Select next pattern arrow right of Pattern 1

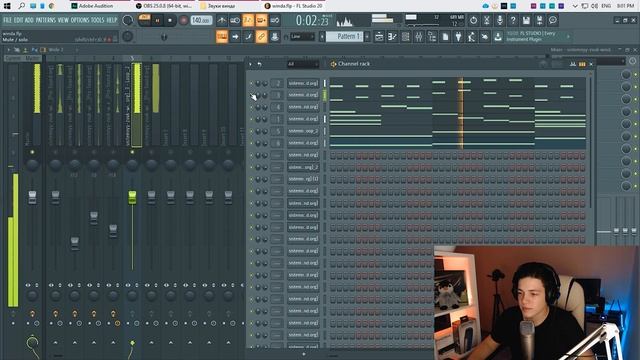tap(367, 37)
